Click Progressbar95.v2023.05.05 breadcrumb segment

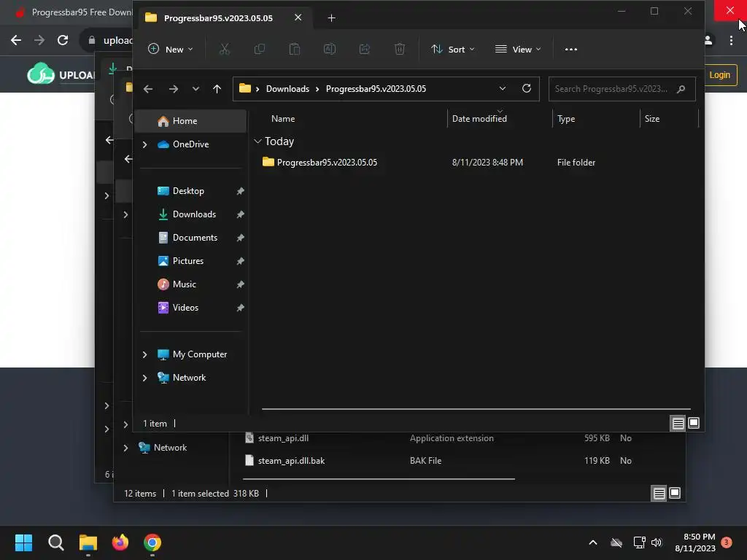pos(376,89)
